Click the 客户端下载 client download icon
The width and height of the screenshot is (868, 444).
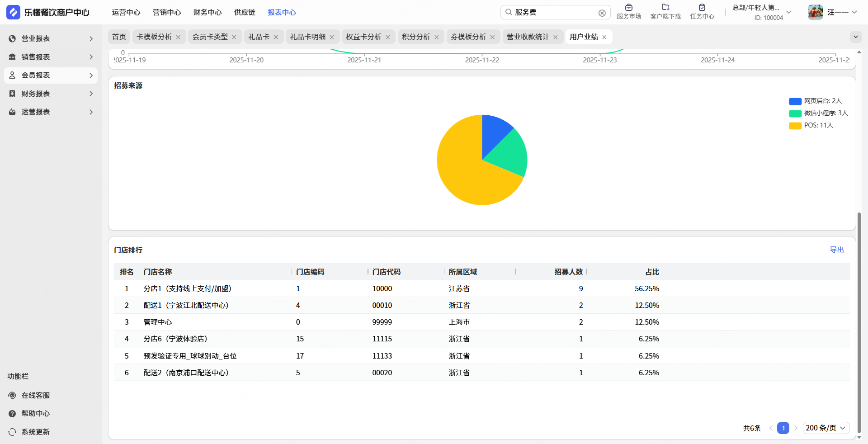click(665, 8)
